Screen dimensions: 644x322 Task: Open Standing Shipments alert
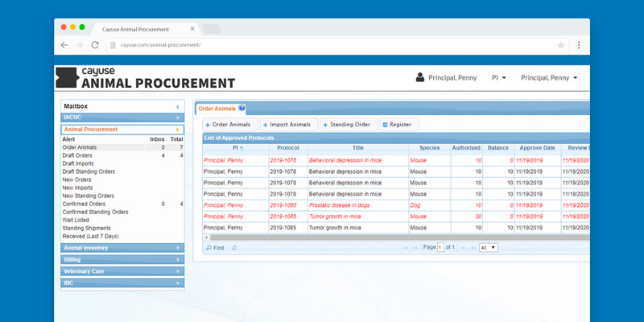tap(87, 229)
